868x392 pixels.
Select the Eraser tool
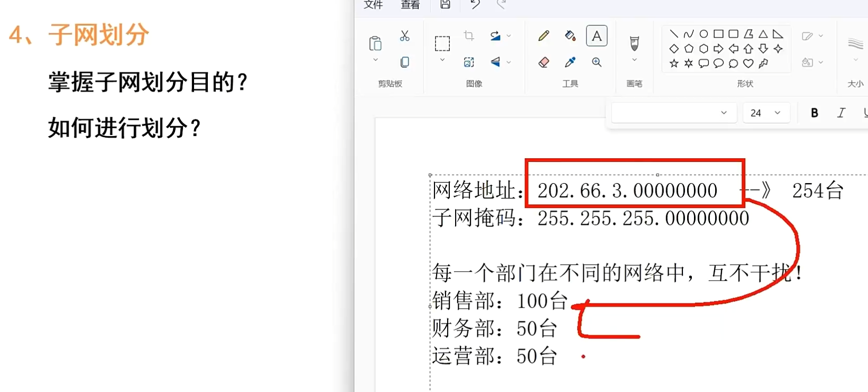pyautogui.click(x=544, y=62)
